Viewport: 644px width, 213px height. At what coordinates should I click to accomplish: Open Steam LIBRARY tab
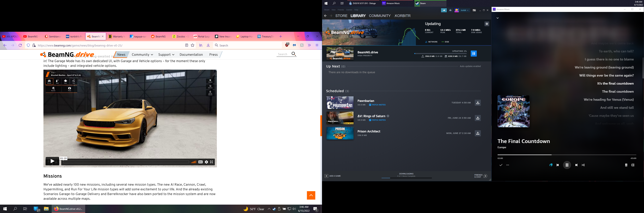tap(358, 16)
